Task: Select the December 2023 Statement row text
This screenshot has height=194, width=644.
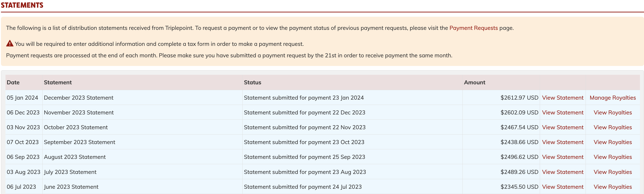Action: [78, 98]
